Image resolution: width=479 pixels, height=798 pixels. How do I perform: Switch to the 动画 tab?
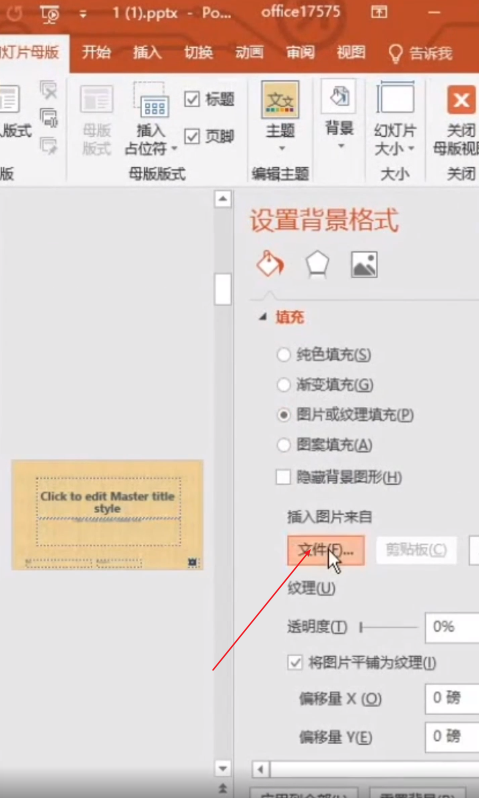click(x=249, y=53)
